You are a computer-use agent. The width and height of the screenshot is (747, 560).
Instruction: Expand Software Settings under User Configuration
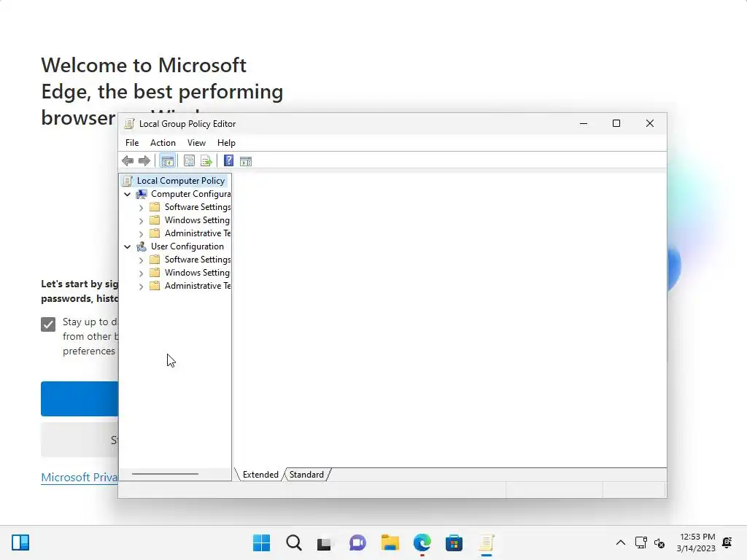click(x=141, y=260)
